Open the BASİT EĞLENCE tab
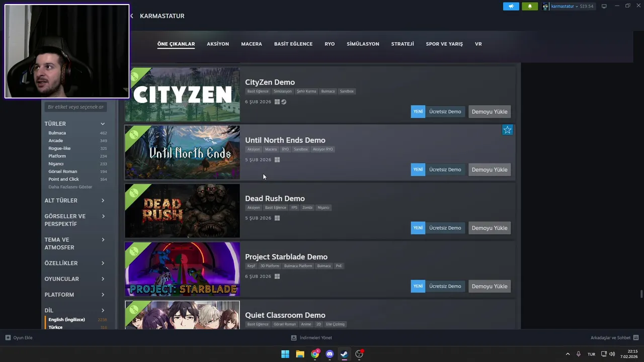Image resolution: width=644 pixels, height=362 pixels. 293,44
